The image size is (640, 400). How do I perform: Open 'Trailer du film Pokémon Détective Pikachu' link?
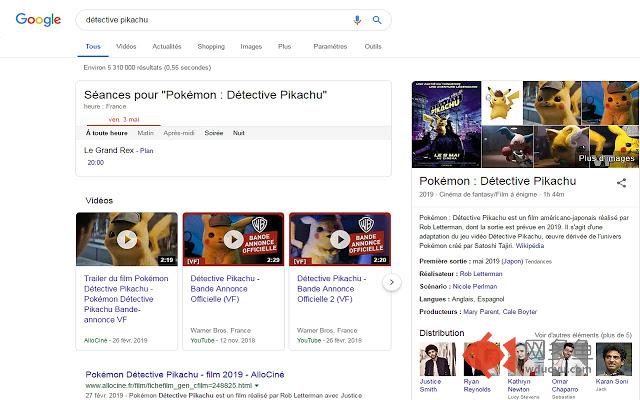pyautogui.click(x=126, y=299)
